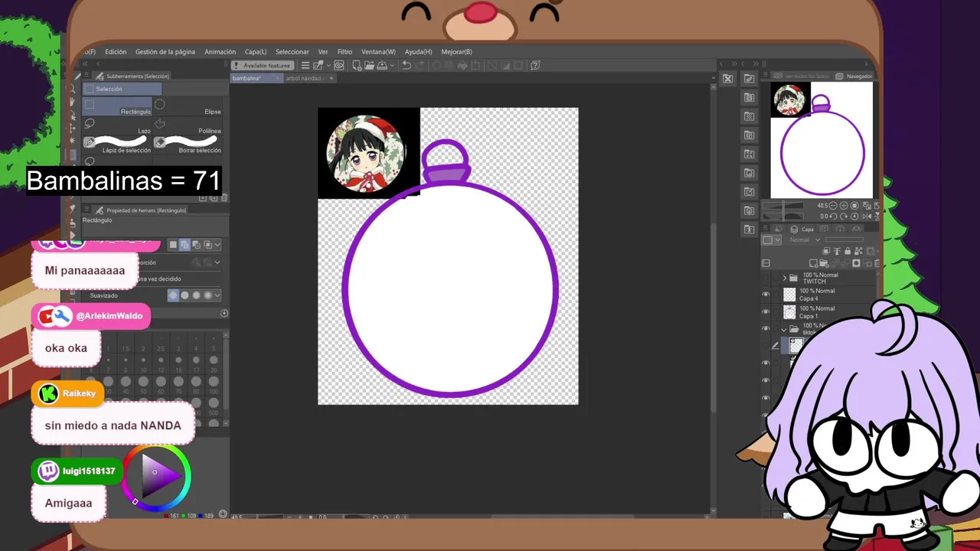Open Edición menu
980x551 pixels.
(x=116, y=52)
